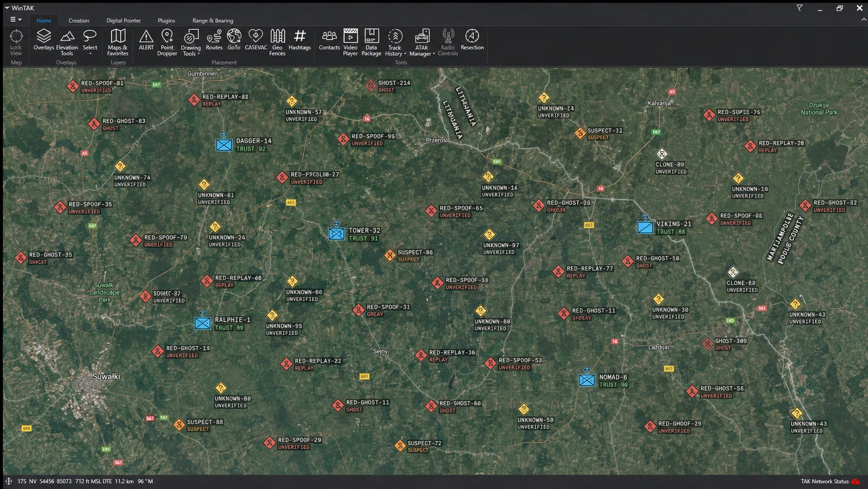Open the Resection tool
Image resolution: width=868 pixels, height=489 pixels.
(x=472, y=40)
